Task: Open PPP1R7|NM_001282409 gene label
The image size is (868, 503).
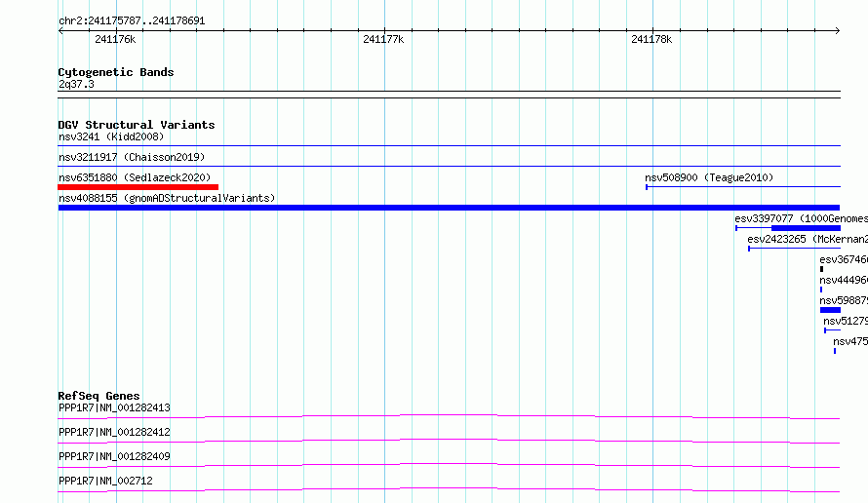Action: coord(114,456)
